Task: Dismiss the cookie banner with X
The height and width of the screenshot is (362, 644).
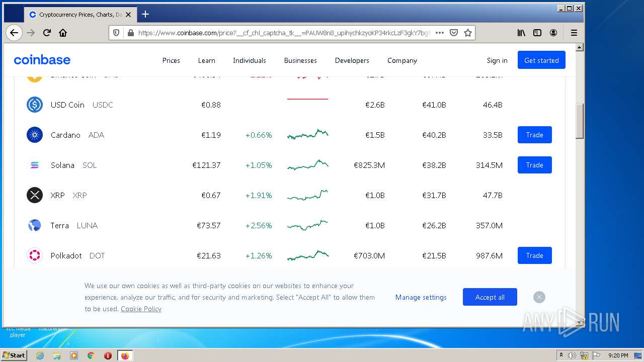Action: (539, 297)
